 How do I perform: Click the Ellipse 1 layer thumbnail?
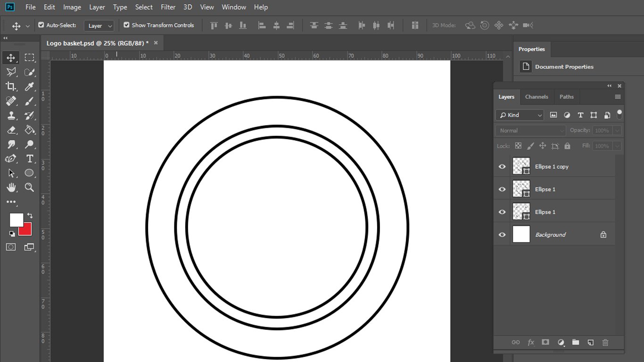[521, 189]
